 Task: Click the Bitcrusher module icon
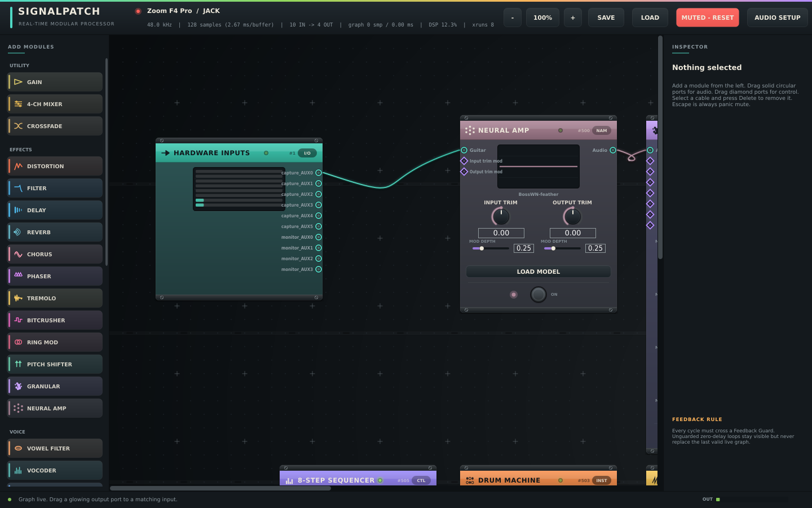pyautogui.click(x=18, y=320)
